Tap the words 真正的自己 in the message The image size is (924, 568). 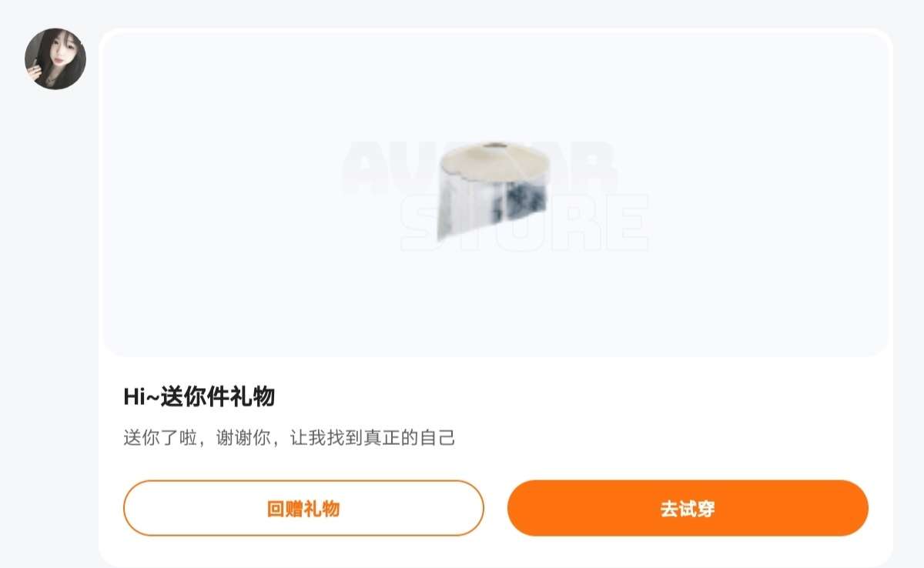tap(410, 438)
